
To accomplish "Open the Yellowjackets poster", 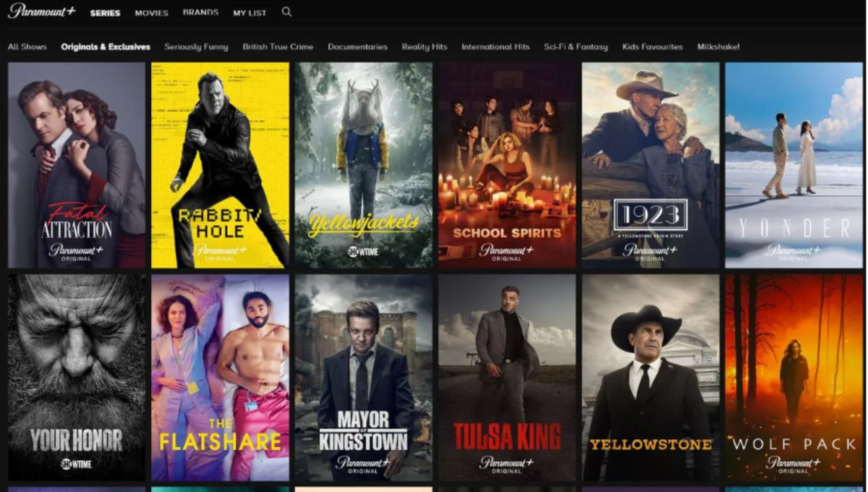I will point(364,165).
